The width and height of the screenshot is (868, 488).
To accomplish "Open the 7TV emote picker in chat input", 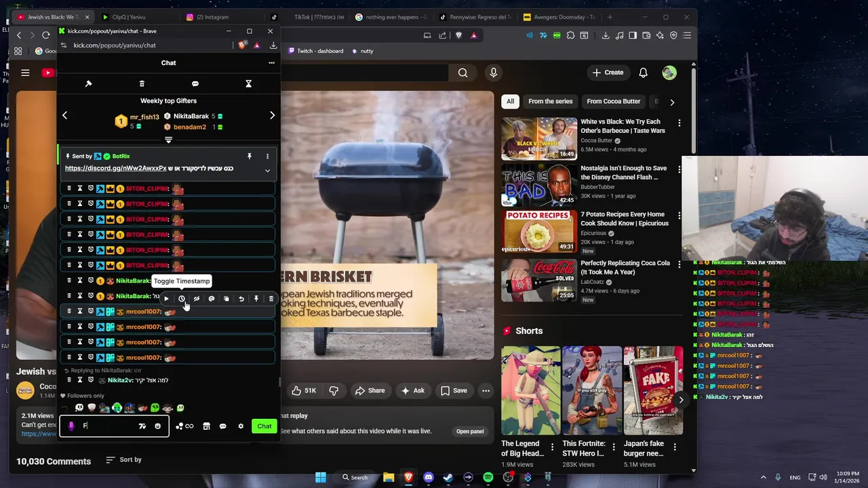I will (x=142, y=426).
